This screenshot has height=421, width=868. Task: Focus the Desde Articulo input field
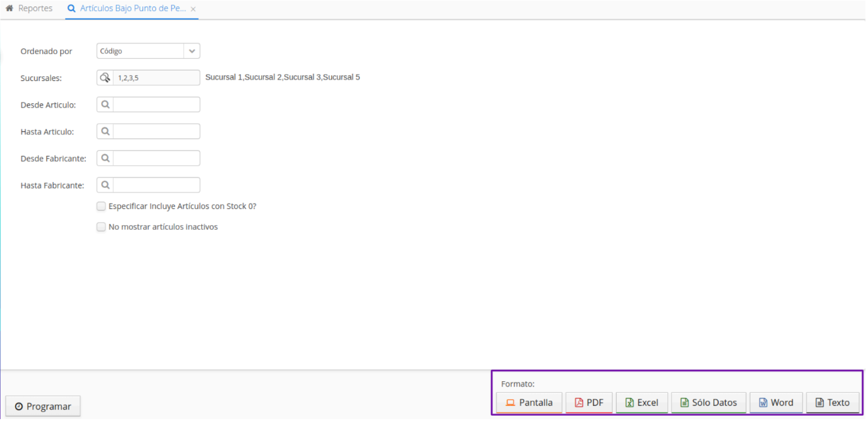pyautogui.click(x=157, y=104)
